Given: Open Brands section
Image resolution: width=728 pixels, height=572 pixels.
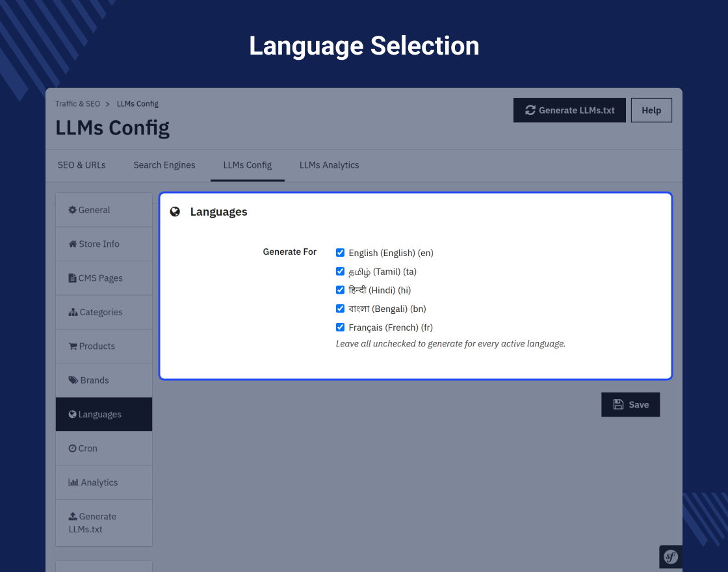Looking at the screenshot, I should pyautogui.click(x=104, y=380).
